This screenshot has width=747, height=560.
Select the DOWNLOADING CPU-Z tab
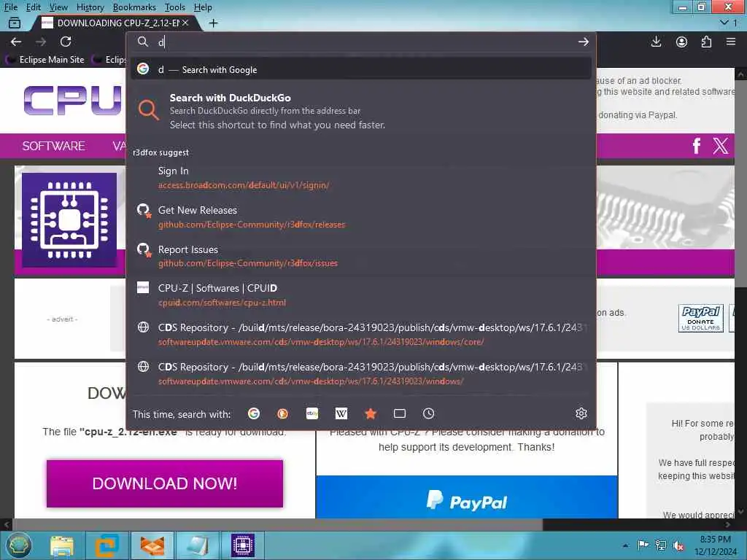(115, 23)
